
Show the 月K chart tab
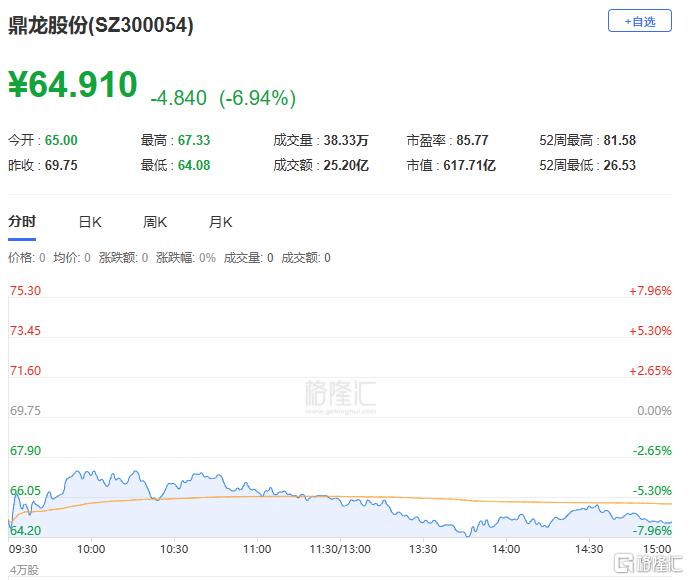pos(220,222)
